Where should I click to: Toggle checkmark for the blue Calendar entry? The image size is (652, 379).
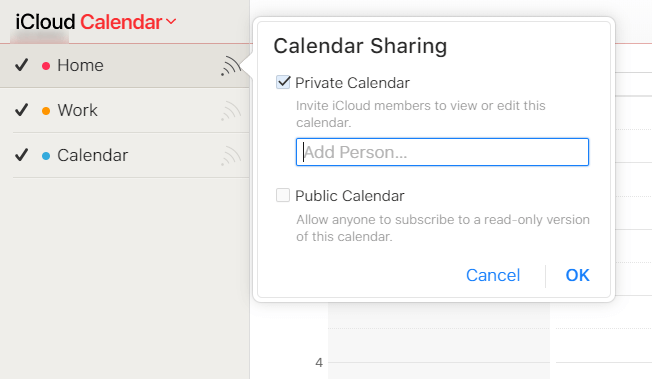coord(22,155)
